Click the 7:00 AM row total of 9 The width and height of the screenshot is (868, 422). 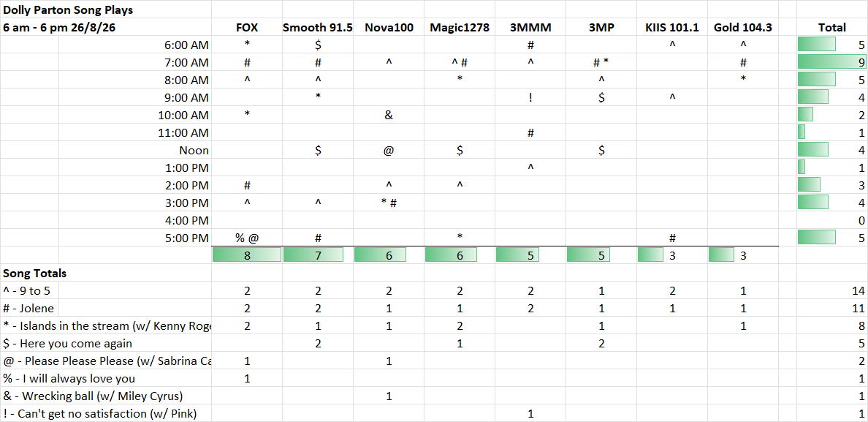click(x=832, y=63)
